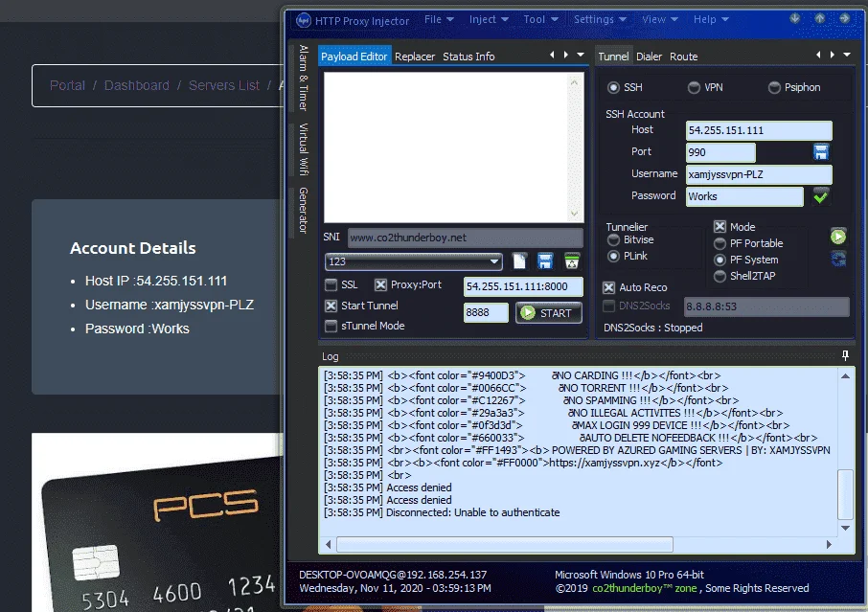Toggle the Mode checkbox
The image size is (868, 612).
720,227
